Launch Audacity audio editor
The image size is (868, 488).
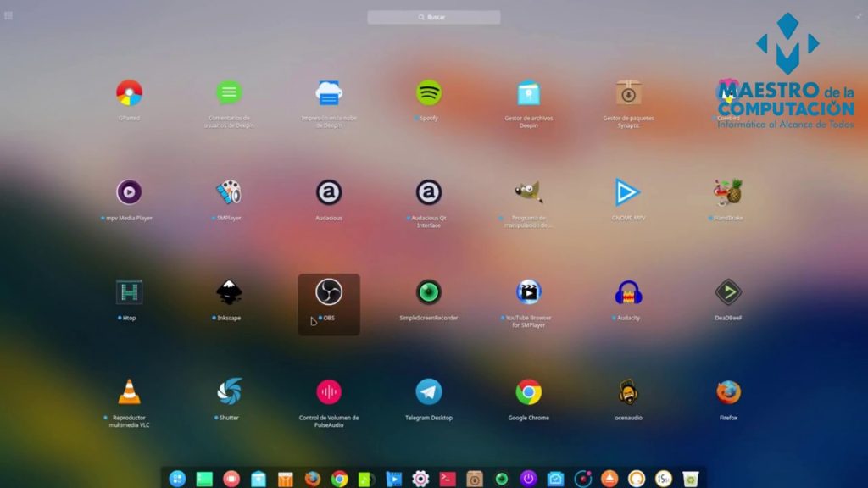point(628,292)
